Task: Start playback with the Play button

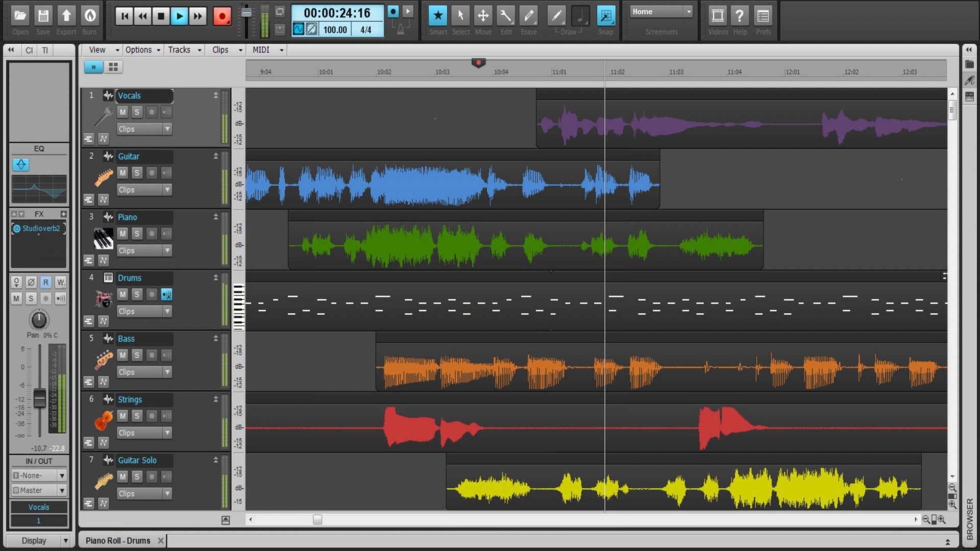Action: click(179, 16)
